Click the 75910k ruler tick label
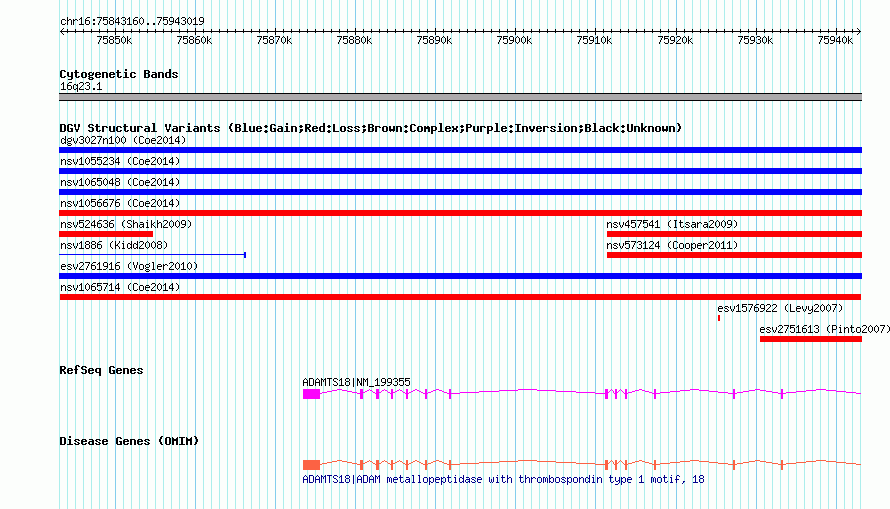The width and height of the screenshot is (890, 509). point(594,40)
